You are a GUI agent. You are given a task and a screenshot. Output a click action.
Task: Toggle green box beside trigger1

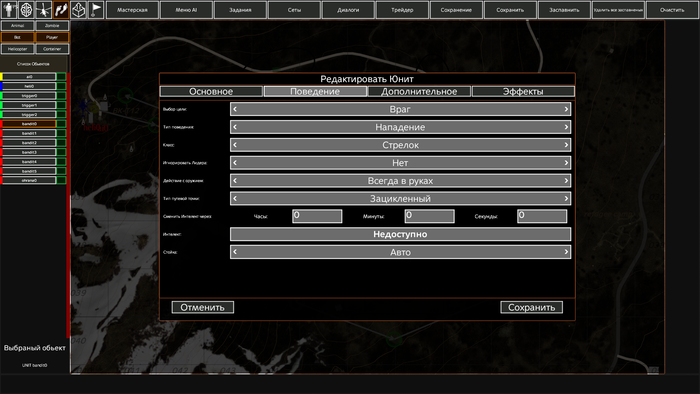pyautogui.click(x=61, y=105)
